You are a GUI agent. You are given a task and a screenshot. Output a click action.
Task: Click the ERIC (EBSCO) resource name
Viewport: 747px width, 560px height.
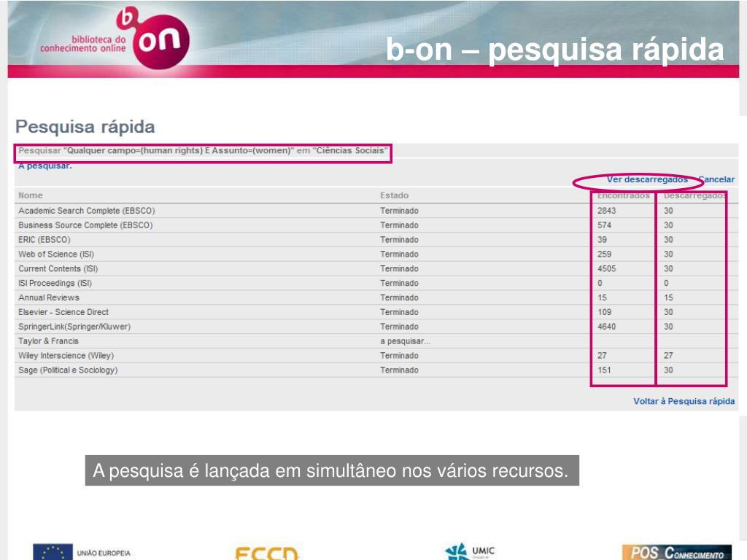point(44,239)
